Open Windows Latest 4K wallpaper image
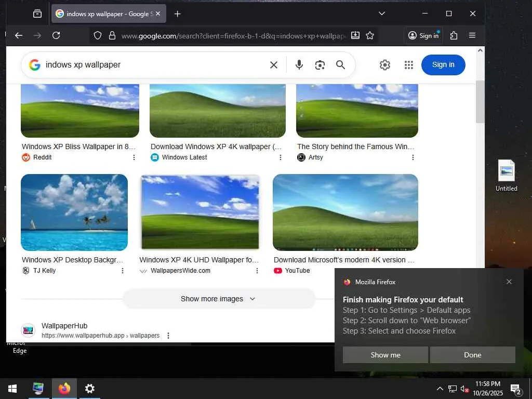 click(x=218, y=111)
